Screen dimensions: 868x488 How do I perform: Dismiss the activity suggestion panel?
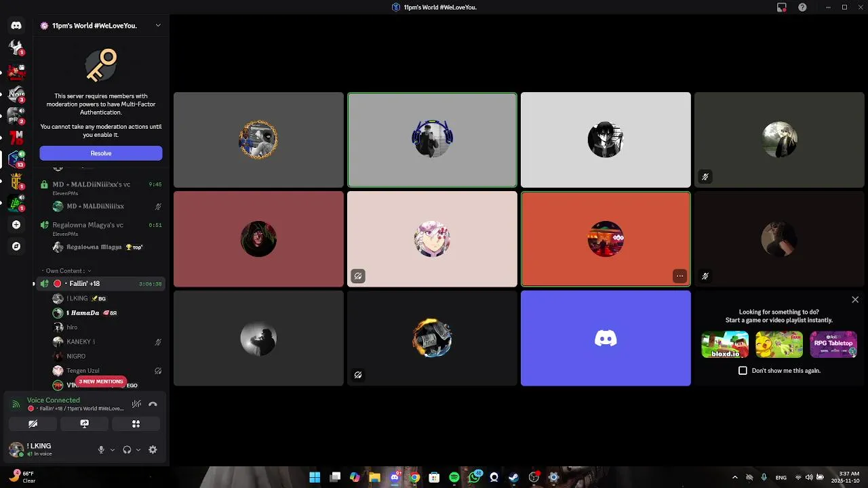click(x=855, y=300)
